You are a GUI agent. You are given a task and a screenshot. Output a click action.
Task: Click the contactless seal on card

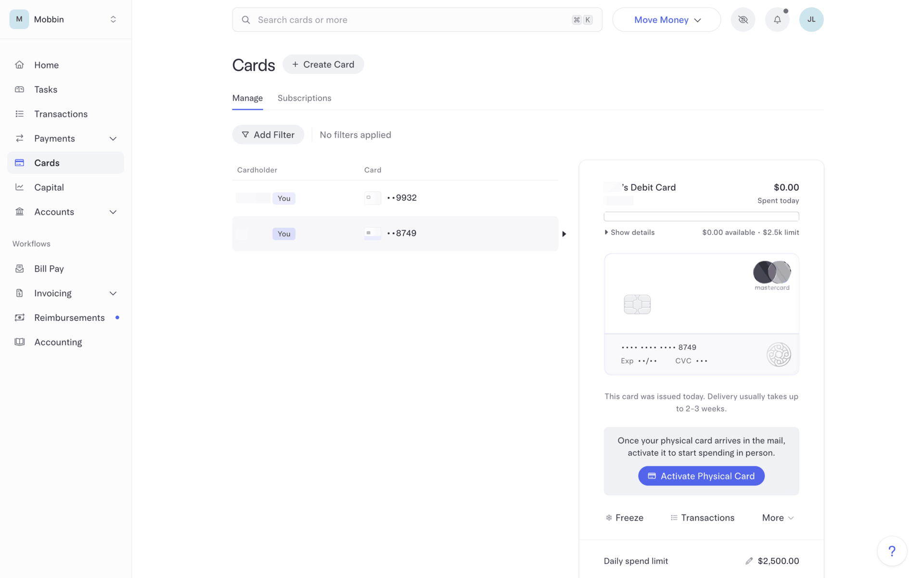click(x=779, y=355)
